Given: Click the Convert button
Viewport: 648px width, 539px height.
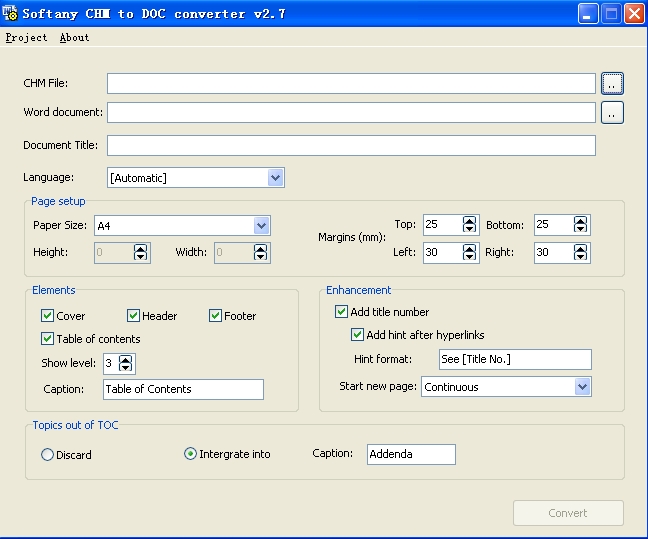Looking at the screenshot, I should coord(568,513).
